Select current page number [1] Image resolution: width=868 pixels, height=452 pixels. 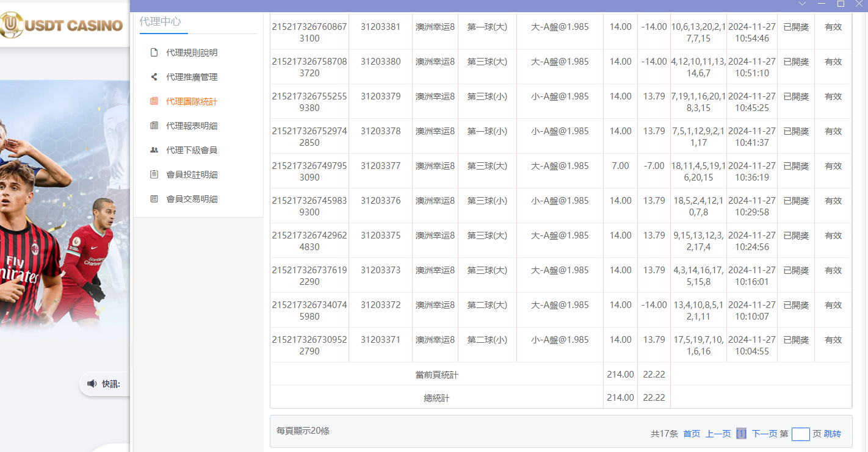click(741, 434)
